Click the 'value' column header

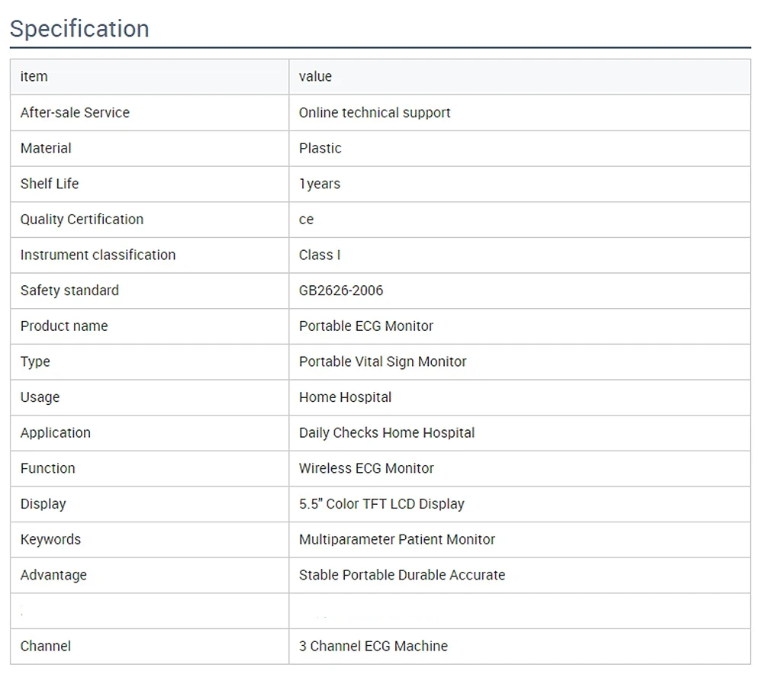[x=315, y=76]
